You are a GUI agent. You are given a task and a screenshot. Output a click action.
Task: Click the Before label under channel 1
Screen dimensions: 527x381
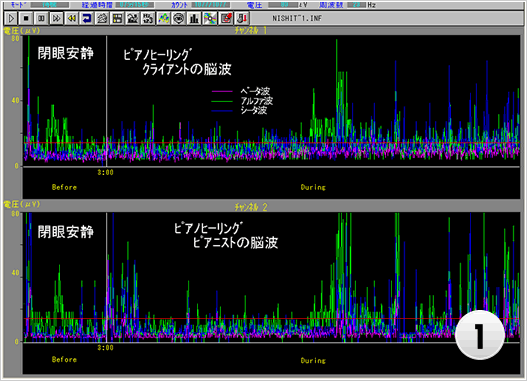tap(64, 187)
